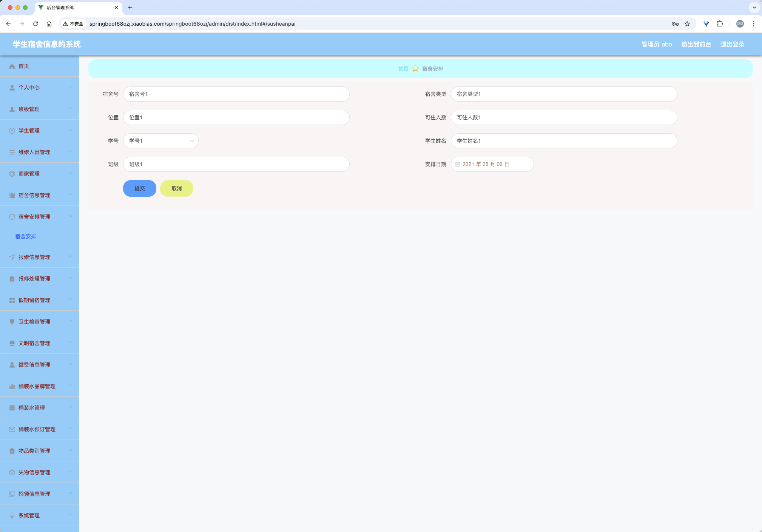Click the icon beside 文明宿舍管理
This screenshot has width=762, height=532.
12,344
